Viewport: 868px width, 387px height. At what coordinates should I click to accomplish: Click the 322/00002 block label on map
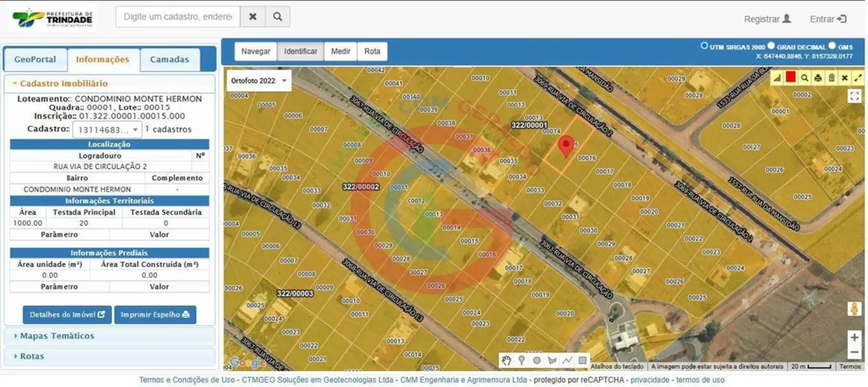pyautogui.click(x=361, y=186)
